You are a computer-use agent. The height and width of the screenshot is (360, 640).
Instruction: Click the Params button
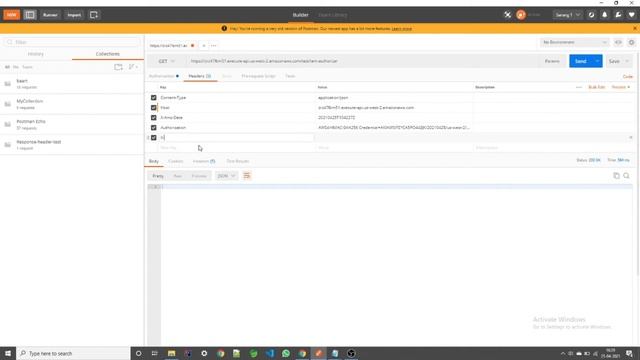coord(552,61)
